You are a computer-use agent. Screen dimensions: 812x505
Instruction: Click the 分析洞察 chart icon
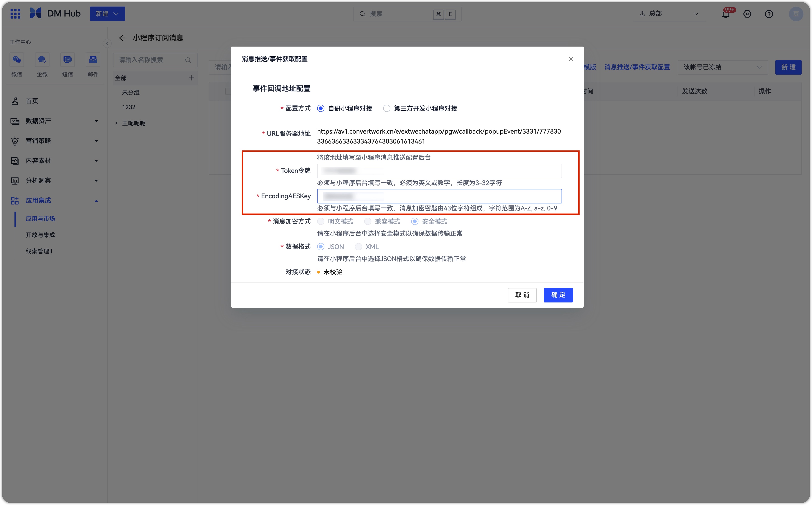15,181
